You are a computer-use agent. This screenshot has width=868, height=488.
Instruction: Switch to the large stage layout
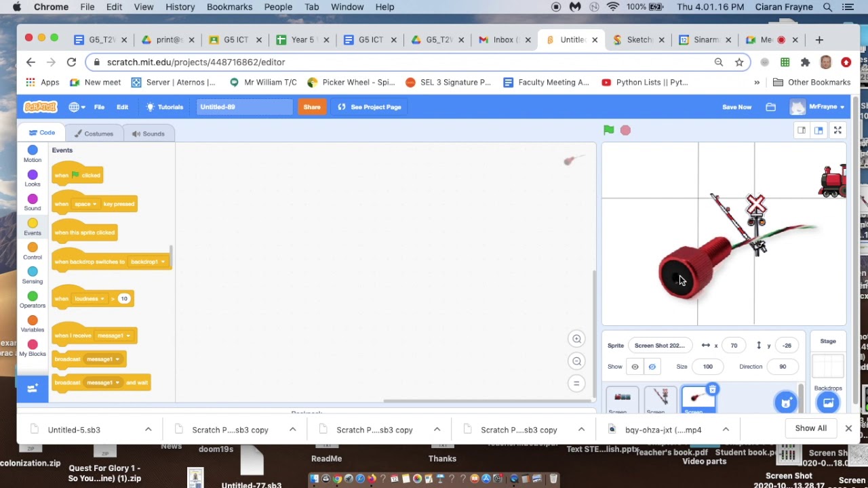coord(818,130)
